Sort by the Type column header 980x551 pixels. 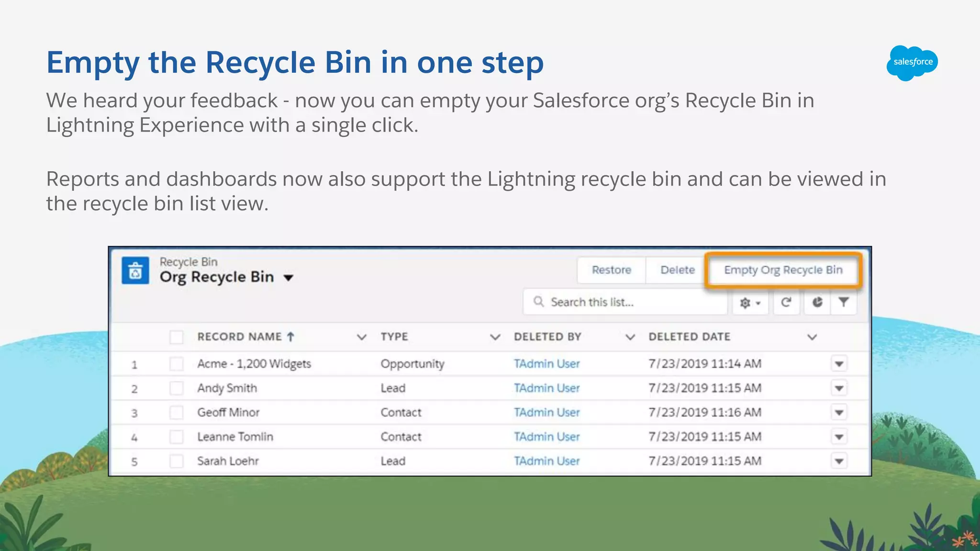[x=394, y=337]
